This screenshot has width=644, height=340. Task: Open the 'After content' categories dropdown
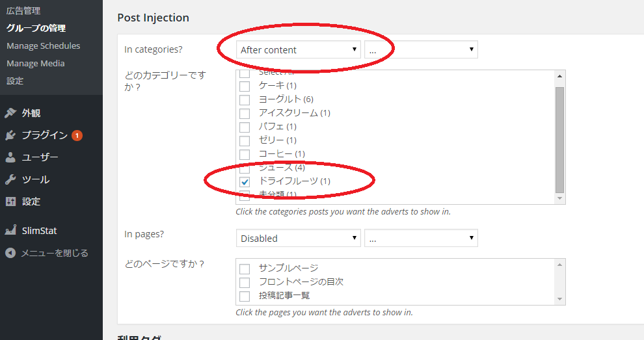[x=298, y=50]
